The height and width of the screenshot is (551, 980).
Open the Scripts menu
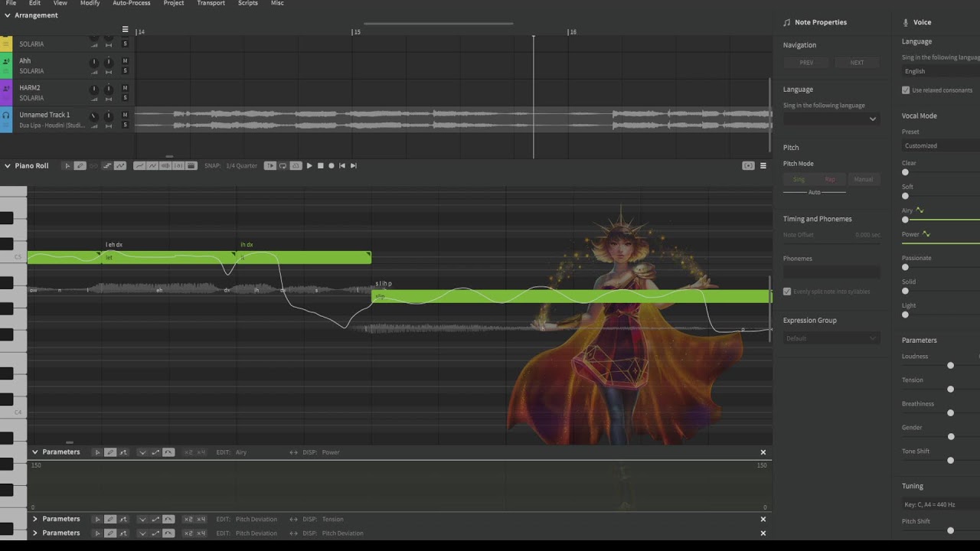247,3
